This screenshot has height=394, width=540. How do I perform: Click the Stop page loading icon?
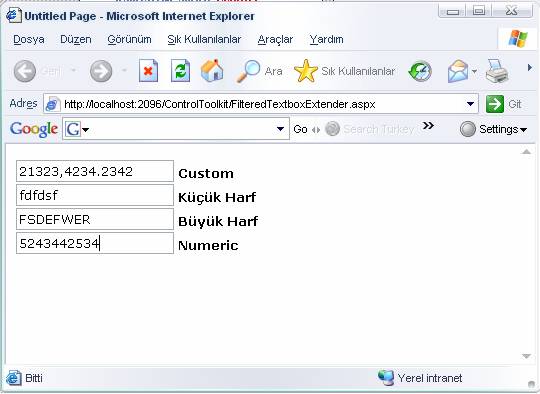click(x=148, y=71)
